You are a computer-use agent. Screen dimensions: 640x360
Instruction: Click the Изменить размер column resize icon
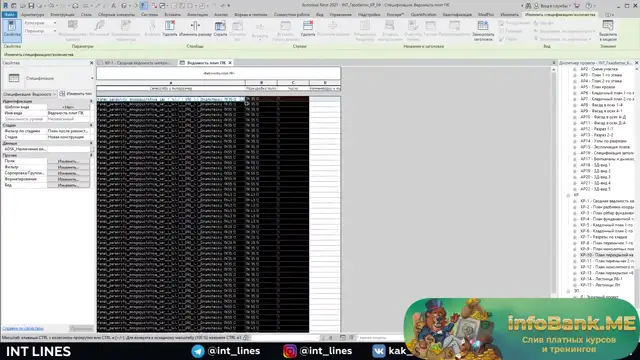tap(195, 28)
